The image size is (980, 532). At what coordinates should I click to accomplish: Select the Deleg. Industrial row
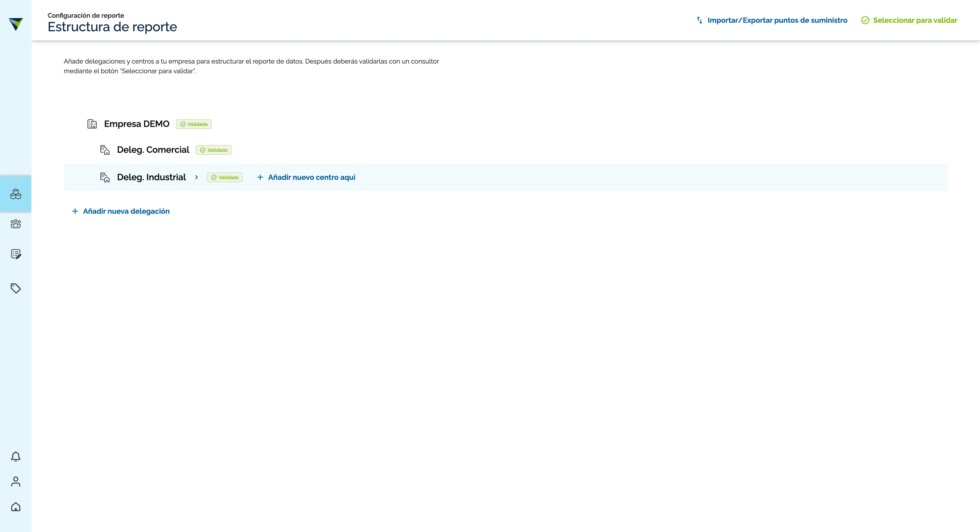click(506, 177)
